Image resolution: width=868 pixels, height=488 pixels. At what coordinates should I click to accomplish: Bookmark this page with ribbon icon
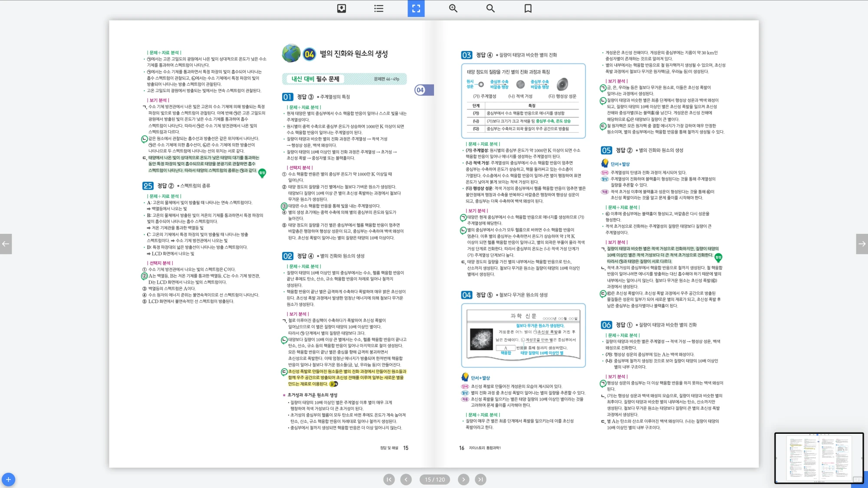point(528,8)
